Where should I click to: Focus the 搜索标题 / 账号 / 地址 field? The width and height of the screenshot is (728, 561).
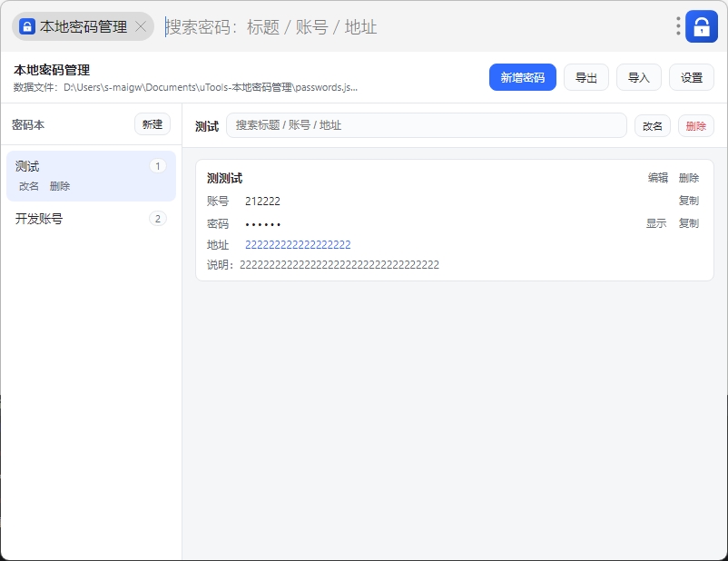[x=427, y=125]
